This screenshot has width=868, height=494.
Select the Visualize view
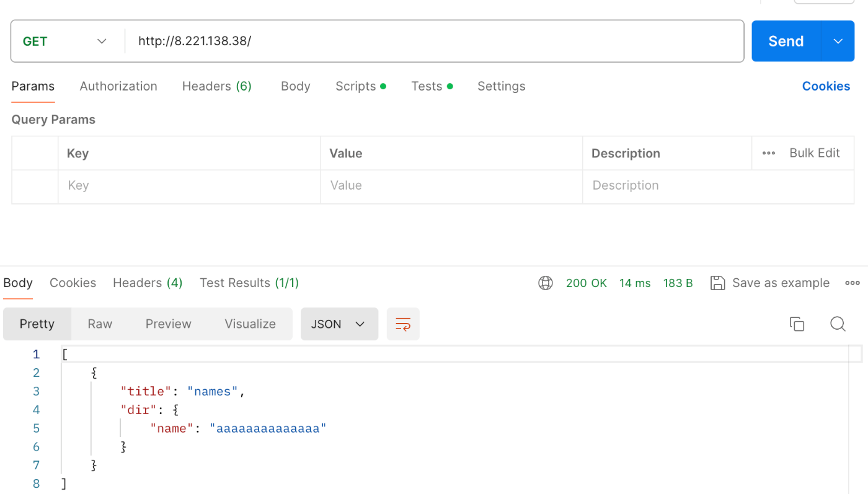(250, 324)
